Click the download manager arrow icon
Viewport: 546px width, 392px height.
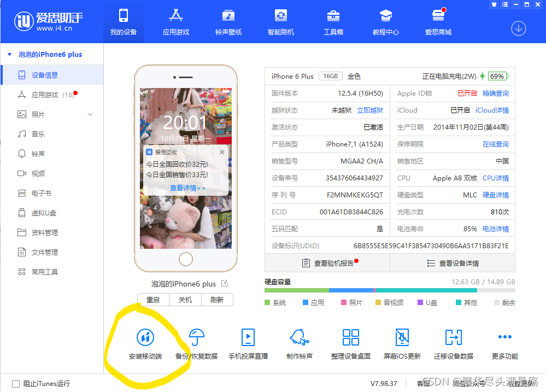tap(519, 28)
